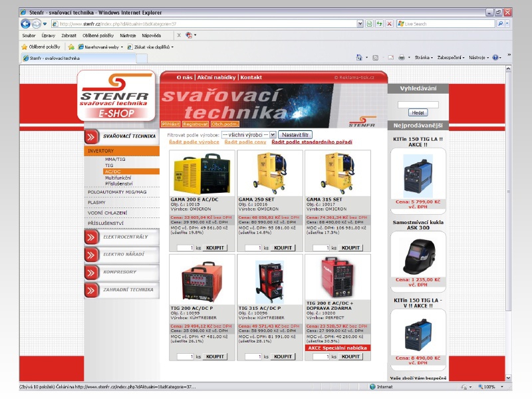Open the Nástroje command bar dropdown

click(479, 58)
